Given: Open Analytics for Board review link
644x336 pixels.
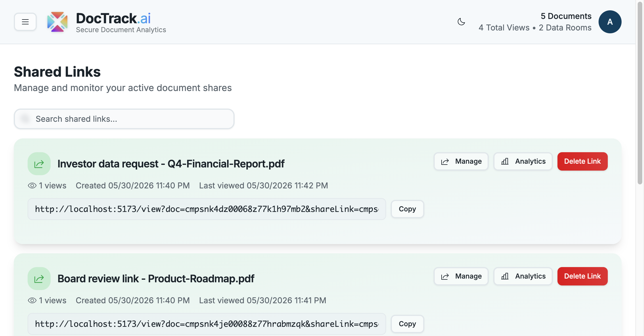Looking at the screenshot, I should (x=523, y=276).
